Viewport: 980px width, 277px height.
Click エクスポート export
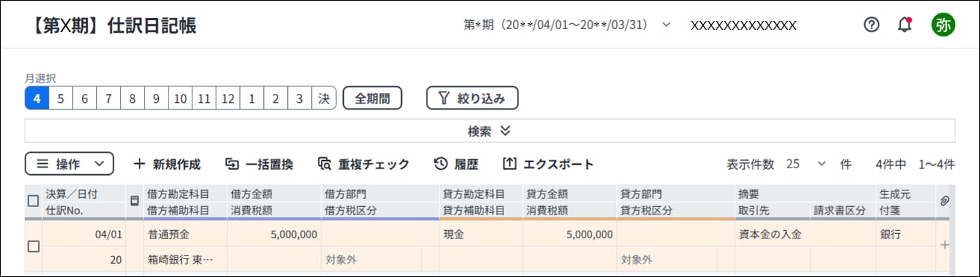(548, 164)
